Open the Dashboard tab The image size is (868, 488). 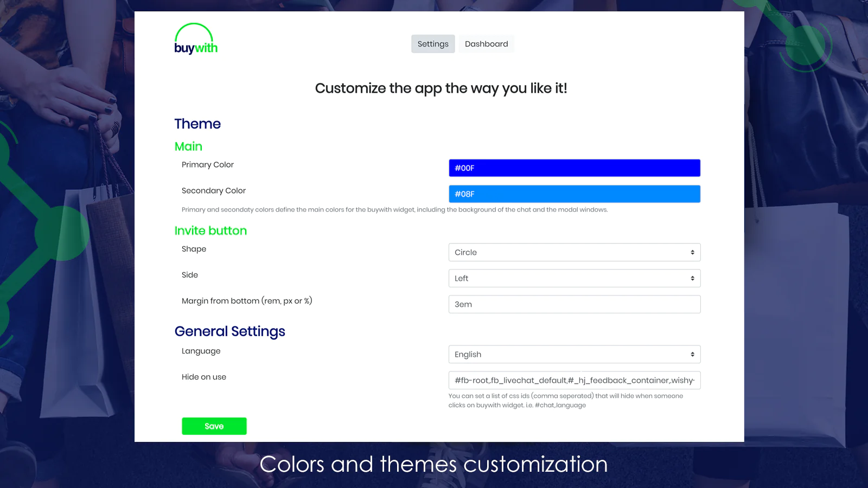point(487,44)
